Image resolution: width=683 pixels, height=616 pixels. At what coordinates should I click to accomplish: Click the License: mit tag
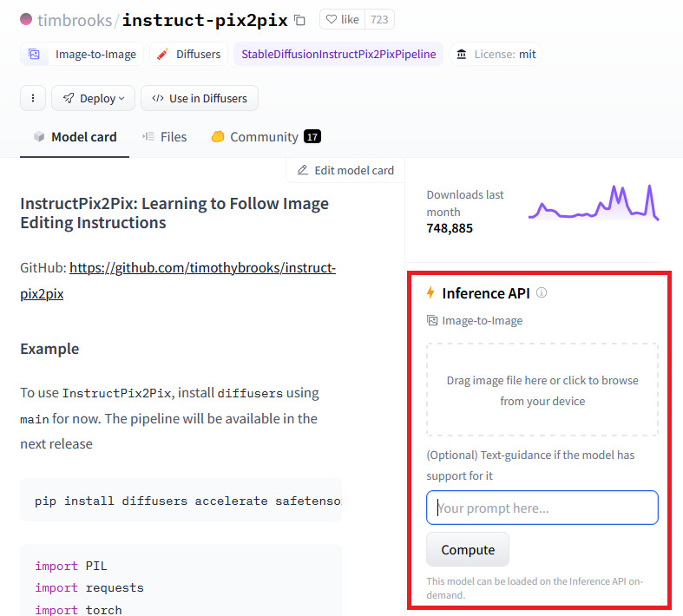point(496,54)
